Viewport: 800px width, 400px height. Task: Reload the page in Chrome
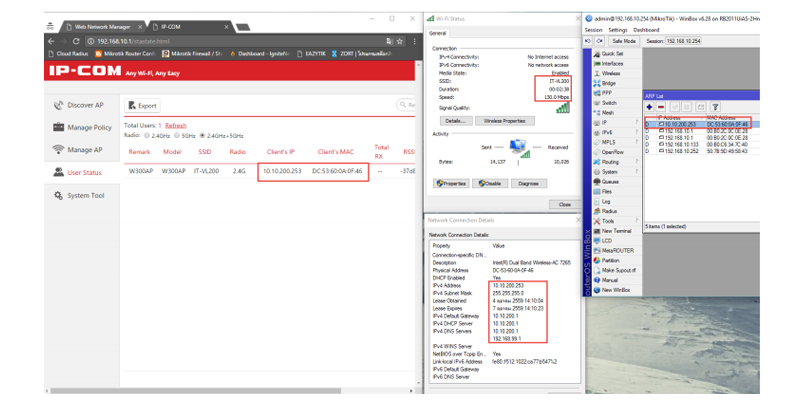click(76, 41)
